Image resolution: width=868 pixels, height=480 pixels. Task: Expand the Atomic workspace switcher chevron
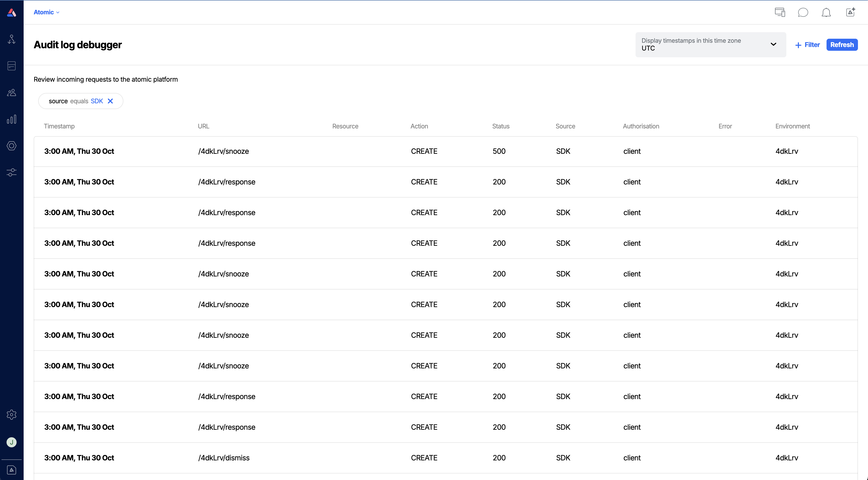click(x=58, y=12)
